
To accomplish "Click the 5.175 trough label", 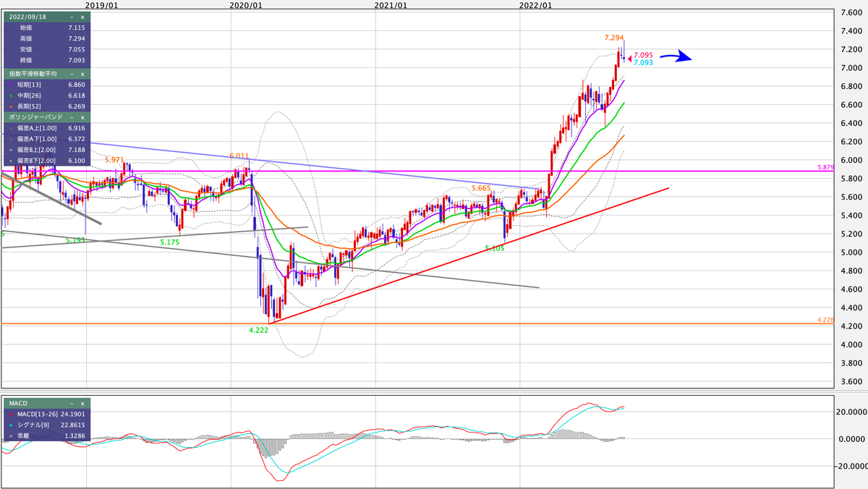I will click(170, 242).
